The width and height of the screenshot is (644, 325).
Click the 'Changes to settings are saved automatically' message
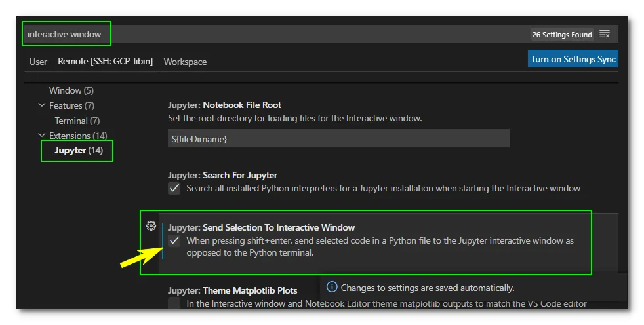[427, 288]
